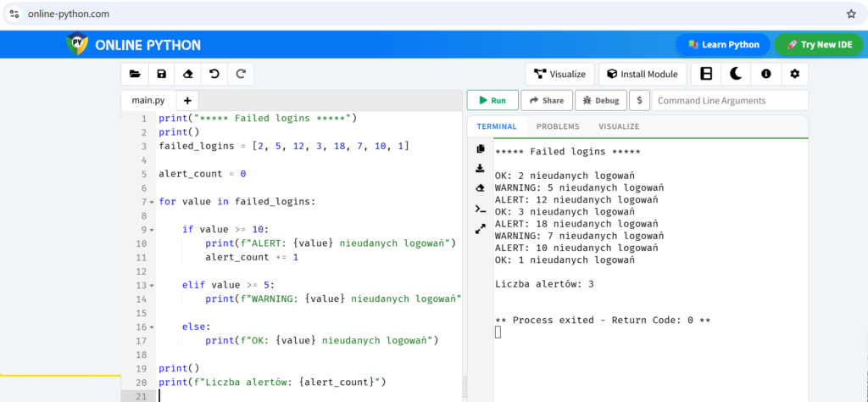Click the terminal prompt icon
This screenshot has width=868, height=402.
[x=480, y=209]
